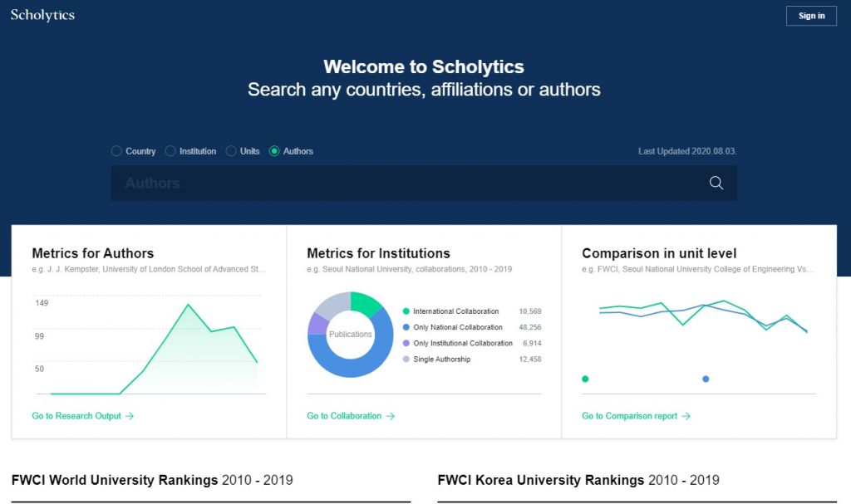Image resolution: width=851 pixels, height=504 pixels.
Task: Click the Metrics for Authors line chart
Action: click(x=150, y=349)
